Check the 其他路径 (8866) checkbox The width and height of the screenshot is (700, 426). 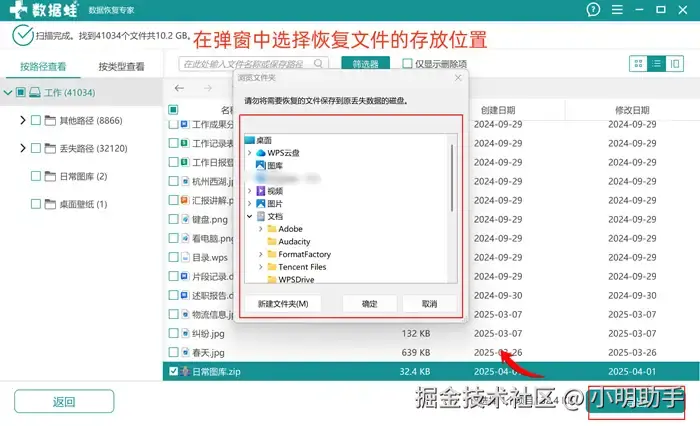(36, 120)
